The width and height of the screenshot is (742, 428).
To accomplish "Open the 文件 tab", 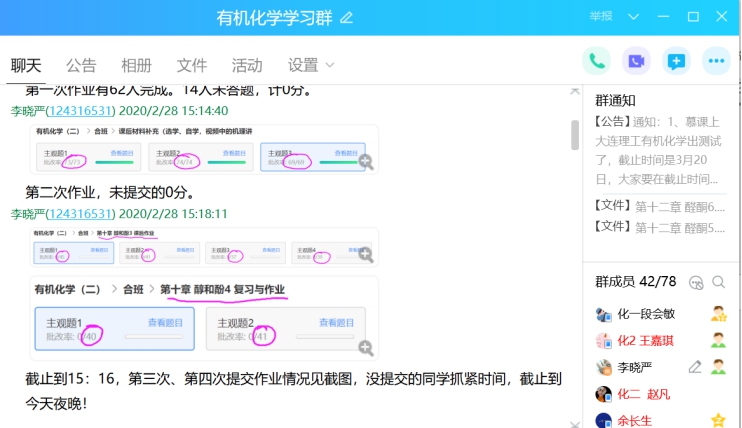I will point(192,65).
